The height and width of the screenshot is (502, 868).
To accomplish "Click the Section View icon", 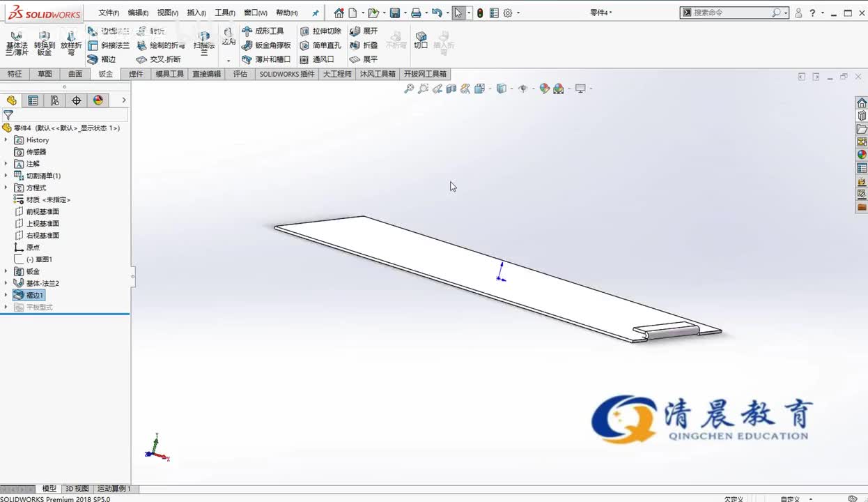I will (451, 89).
